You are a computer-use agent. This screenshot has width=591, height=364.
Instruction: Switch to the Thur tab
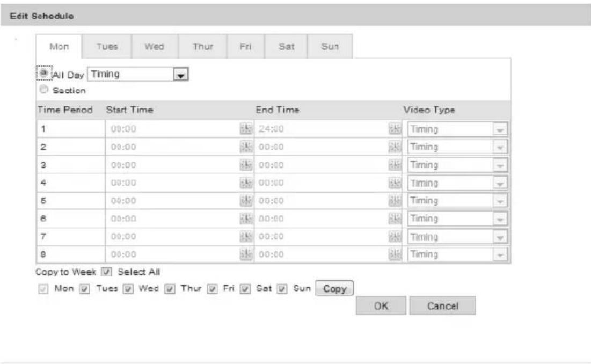pyautogui.click(x=203, y=47)
